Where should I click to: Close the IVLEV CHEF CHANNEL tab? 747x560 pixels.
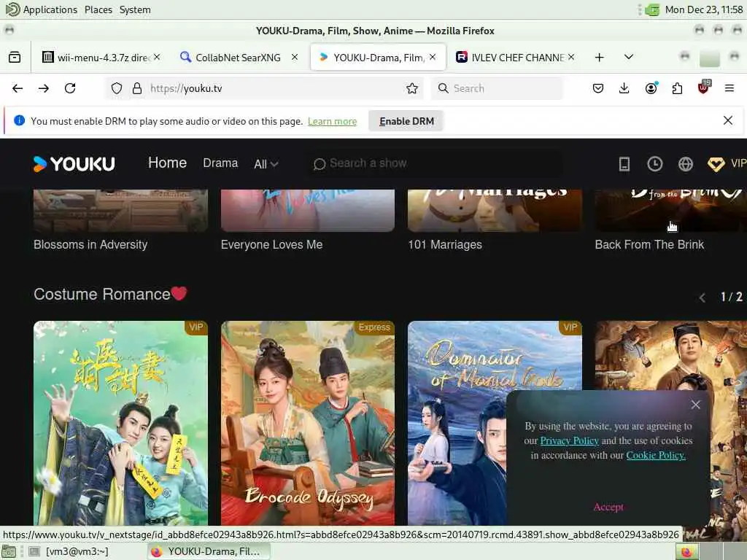pos(570,57)
